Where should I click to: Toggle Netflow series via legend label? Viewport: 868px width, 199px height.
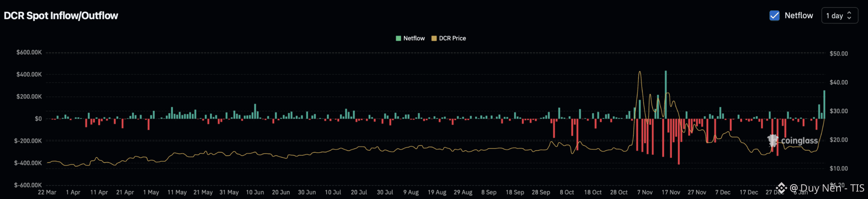click(x=414, y=38)
